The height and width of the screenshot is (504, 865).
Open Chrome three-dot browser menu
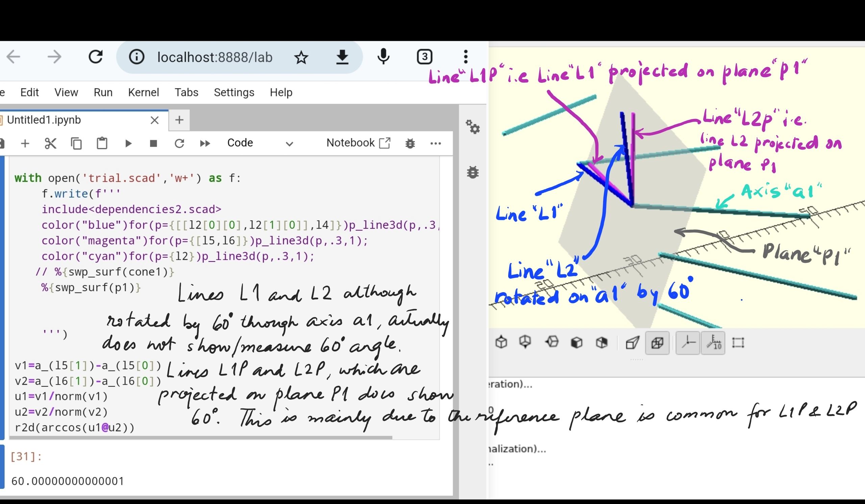pyautogui.click(x=466, y=57)
